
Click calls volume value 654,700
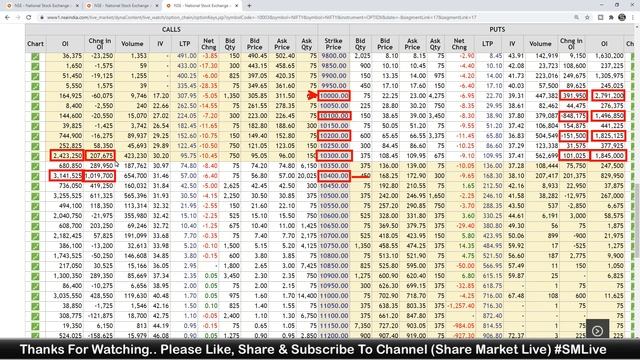coord(135,176)
